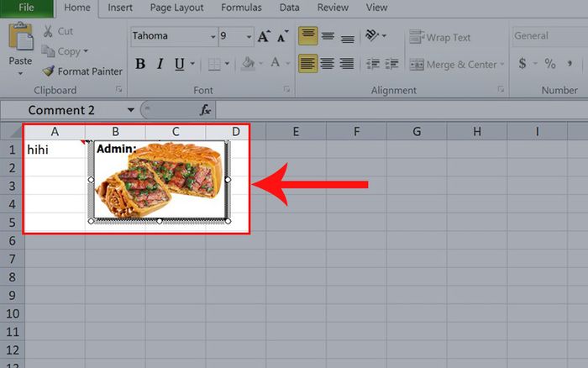Select Middle Align
This screenshot has height=368, width=588.
click(x=328, y=36)
